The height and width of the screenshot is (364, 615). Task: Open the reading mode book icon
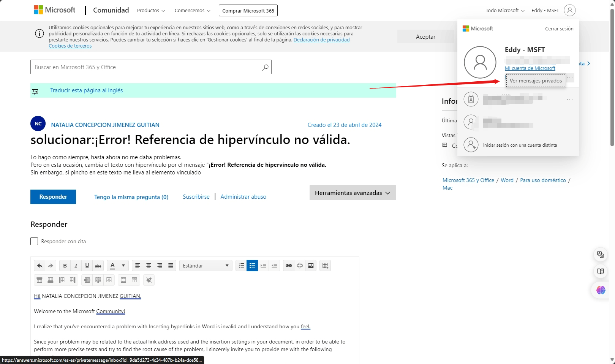[x=601, y=271]
